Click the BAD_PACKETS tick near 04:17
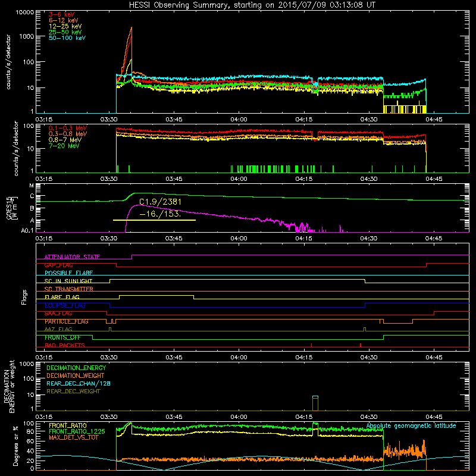The width and height of the screenshot is (476, 476). coord(311,345)
